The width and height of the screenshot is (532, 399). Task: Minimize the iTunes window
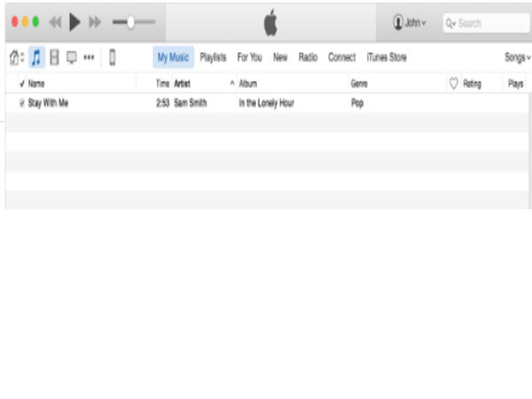point(25,22)
